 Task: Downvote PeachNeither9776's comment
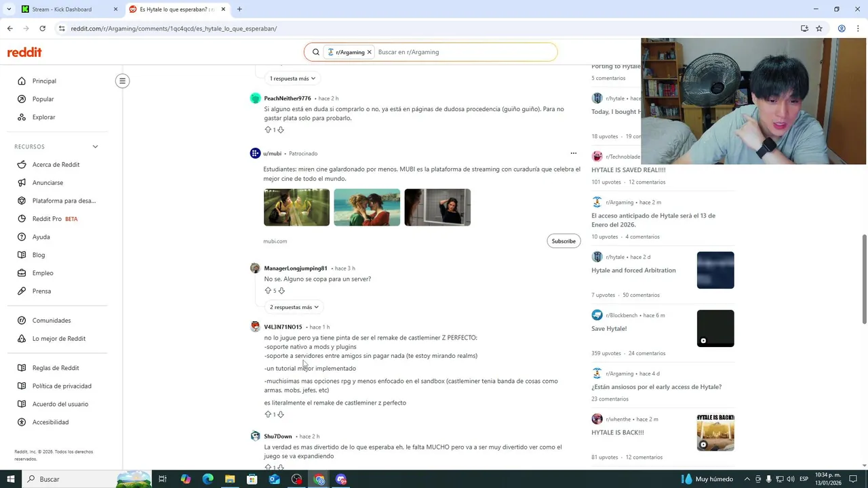(x=281, y=129)
